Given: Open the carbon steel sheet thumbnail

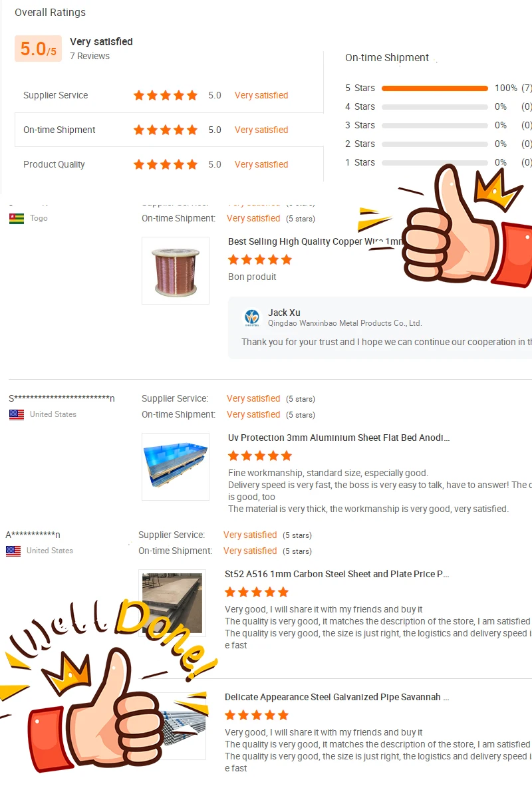Looking at the screenshot, I should 172,602.
